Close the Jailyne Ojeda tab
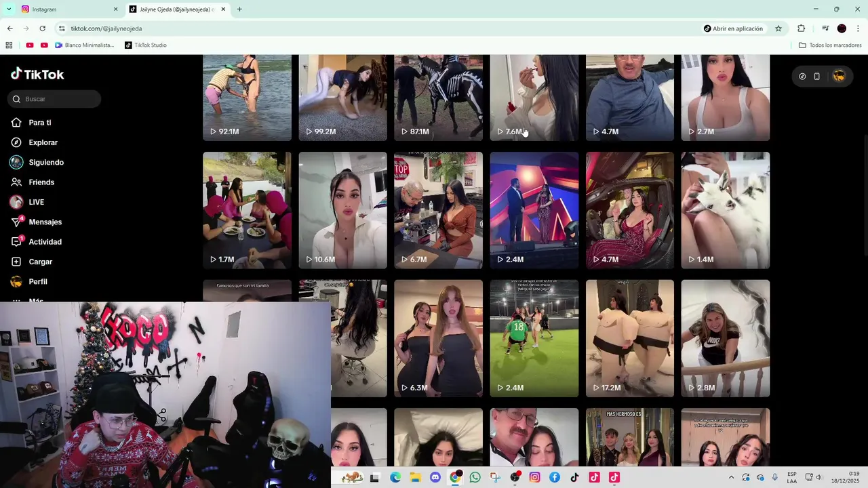 coord(223,9)
